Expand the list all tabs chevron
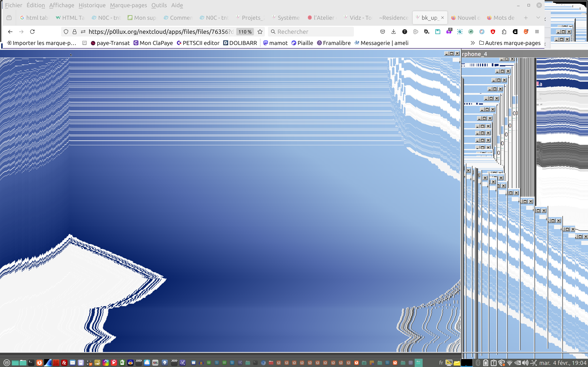Screen dimensions: 588x367 coord(538,17)
